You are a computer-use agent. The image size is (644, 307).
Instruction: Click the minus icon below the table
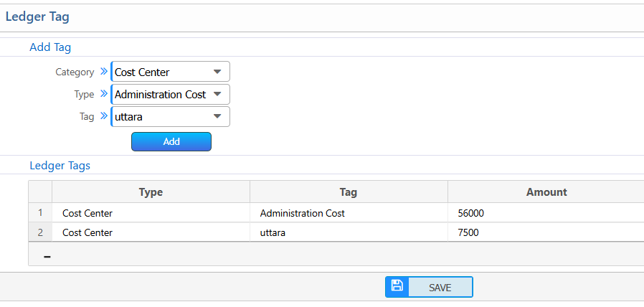pyautogui.click(x=47, y=256)
